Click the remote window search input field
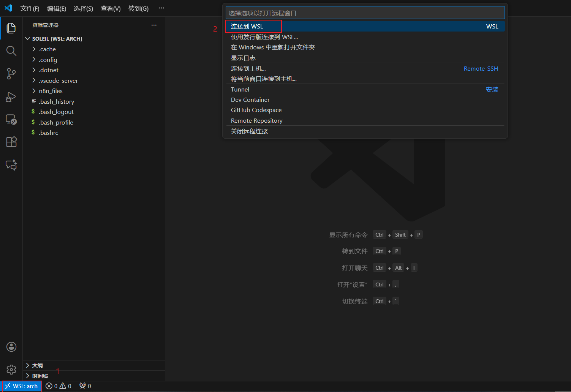This screenshot has width=571, height=392. 365,13
